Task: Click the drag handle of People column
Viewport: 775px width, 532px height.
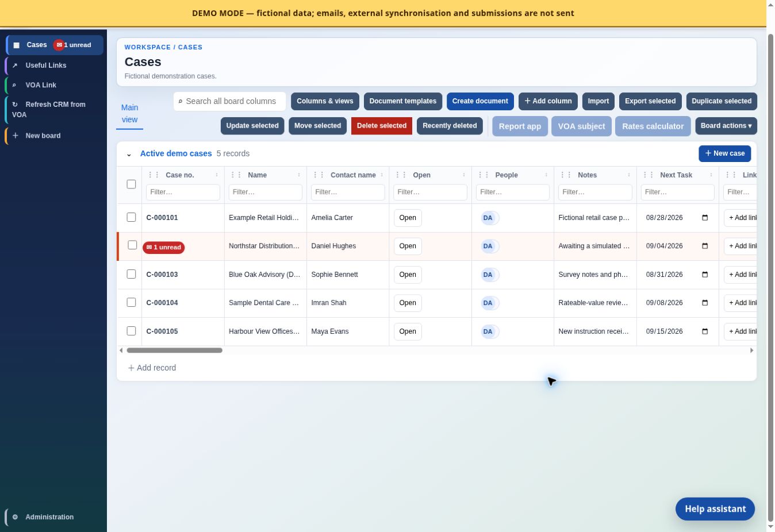Action: [484, 175]
